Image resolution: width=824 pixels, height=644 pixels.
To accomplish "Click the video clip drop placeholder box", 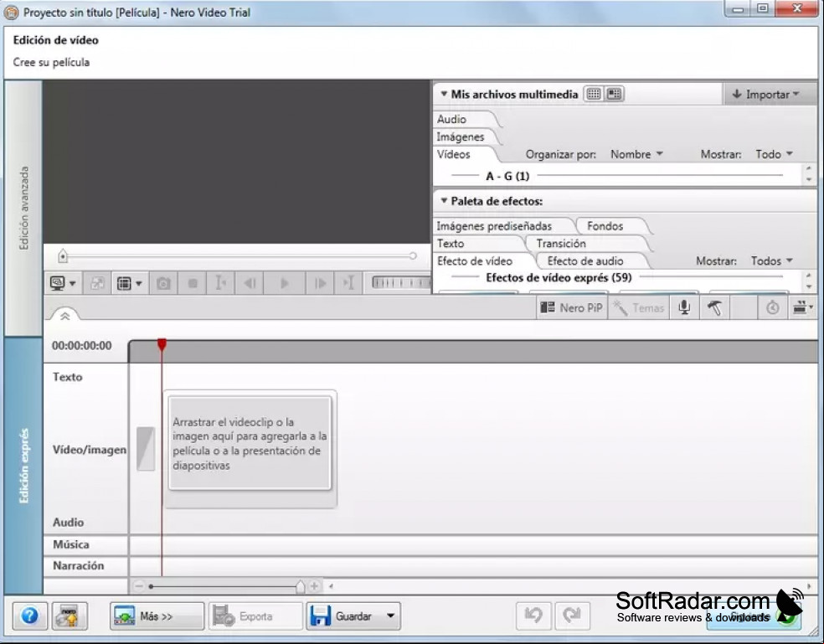I will (250, 443).
